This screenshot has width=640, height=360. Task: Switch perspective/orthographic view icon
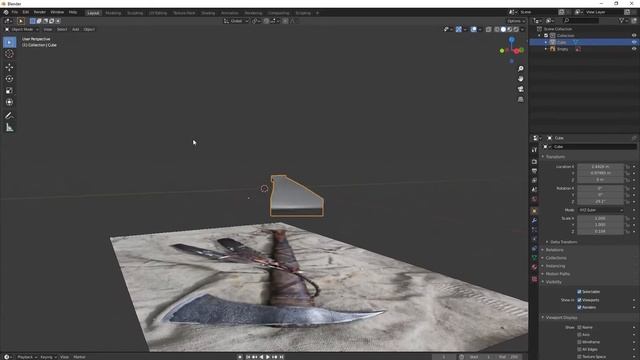click(x=520, y=99)
